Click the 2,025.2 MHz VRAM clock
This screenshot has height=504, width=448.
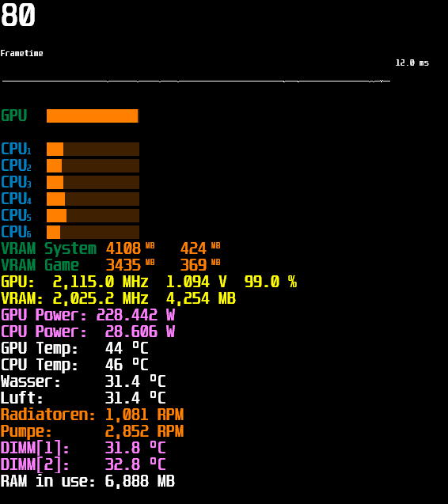[101, 298]
